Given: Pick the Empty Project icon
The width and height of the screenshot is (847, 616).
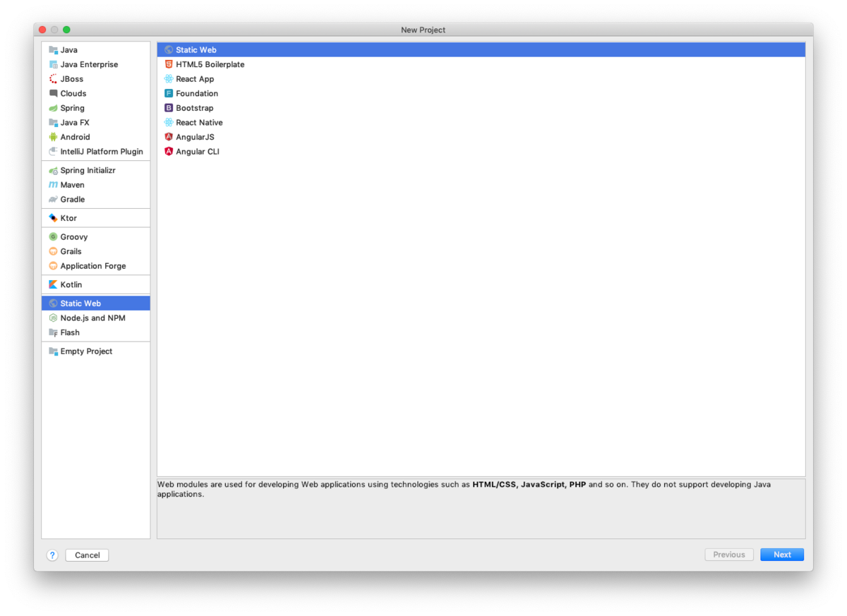Looking at the screenshot, I should coord(53,351).
